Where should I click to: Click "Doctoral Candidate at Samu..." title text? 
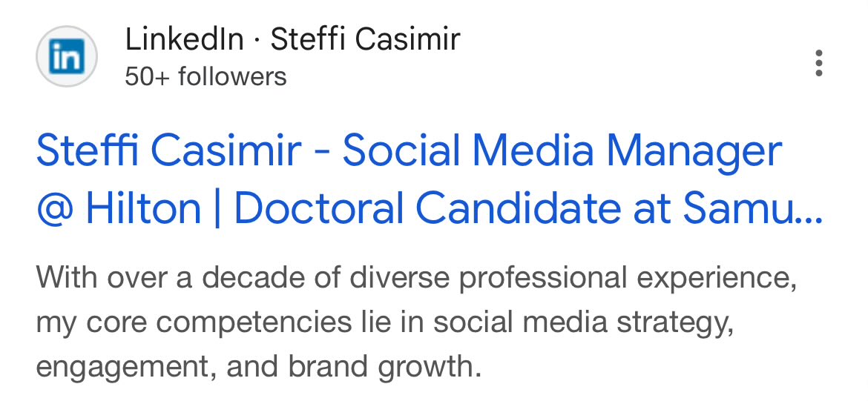(527, 210)
